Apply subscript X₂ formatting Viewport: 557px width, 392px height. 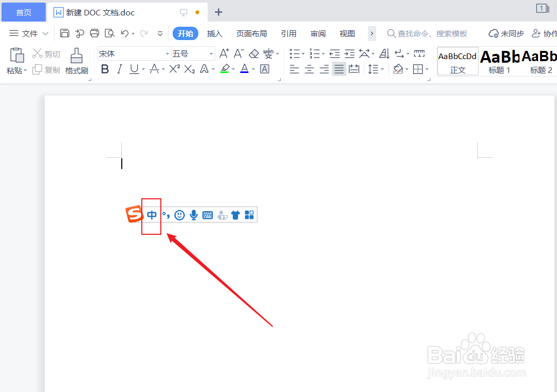(189, 69)
